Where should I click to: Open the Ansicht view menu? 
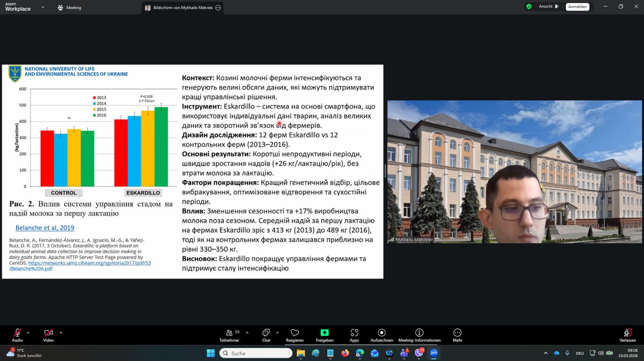click(549, 6)
